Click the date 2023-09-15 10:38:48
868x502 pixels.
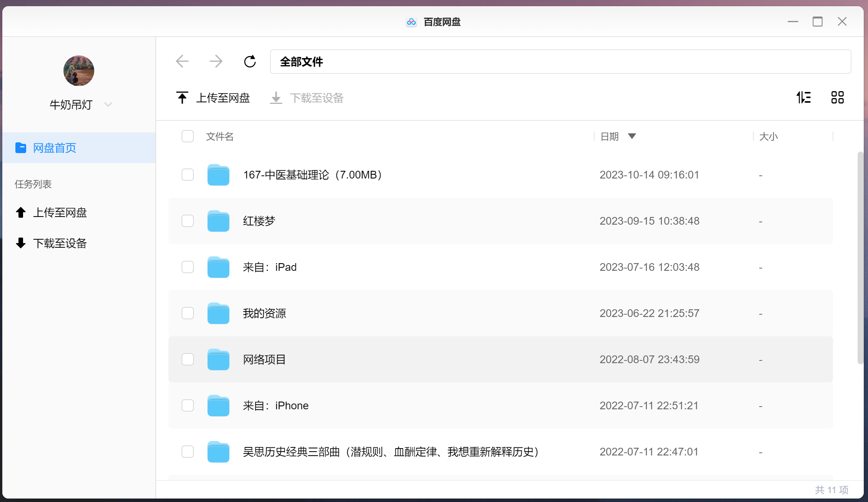click(650, 221)
